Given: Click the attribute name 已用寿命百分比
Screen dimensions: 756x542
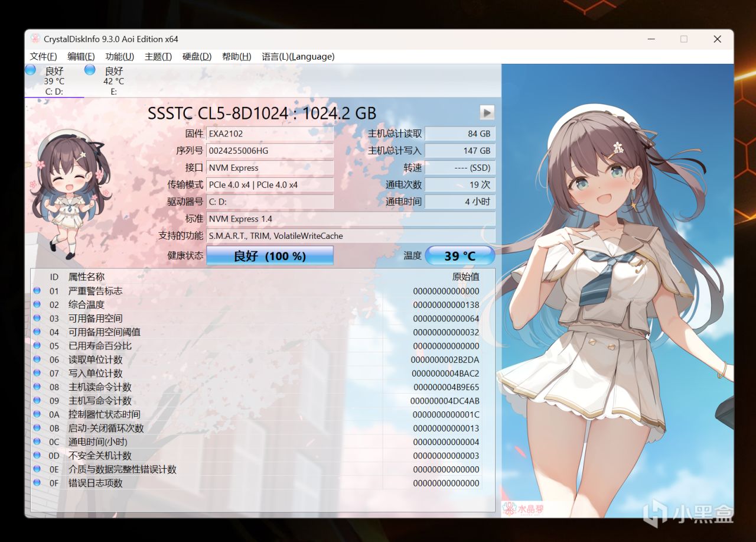Looking at the screenshot, I should [x=100, y=346].
